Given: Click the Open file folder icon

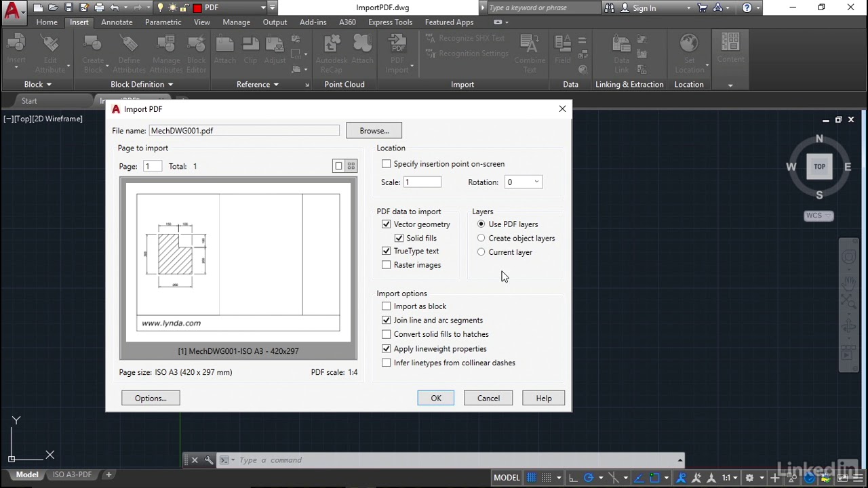Looking at the screenshot, I should [53, 8].
